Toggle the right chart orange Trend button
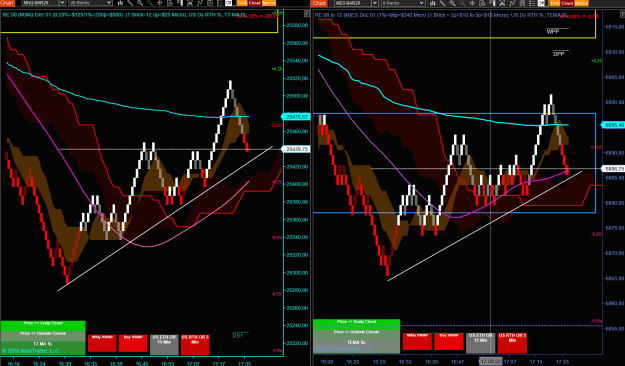 (x=554, y=3)
